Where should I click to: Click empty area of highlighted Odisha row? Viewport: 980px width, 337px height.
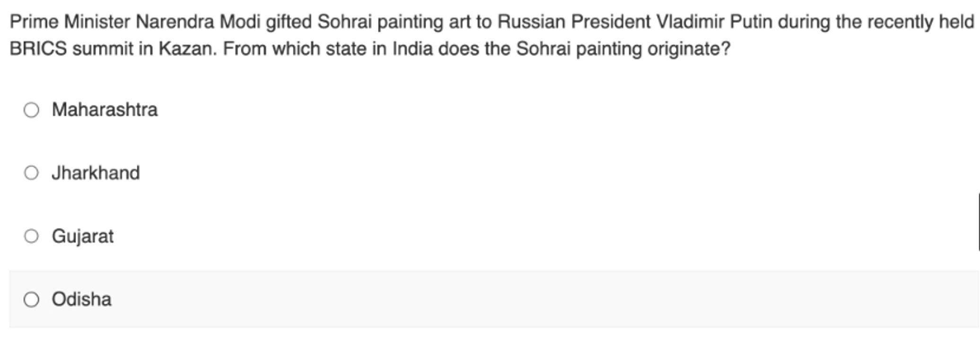(x=520, y=299)
